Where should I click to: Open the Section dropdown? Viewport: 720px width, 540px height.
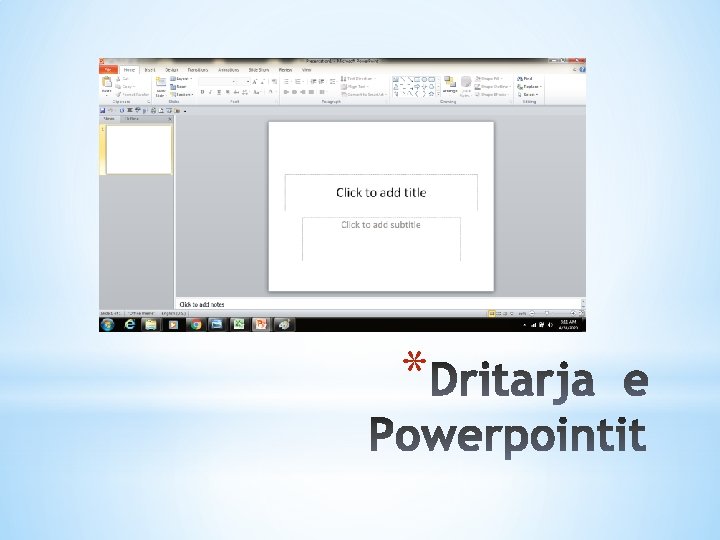coord(182,95)
